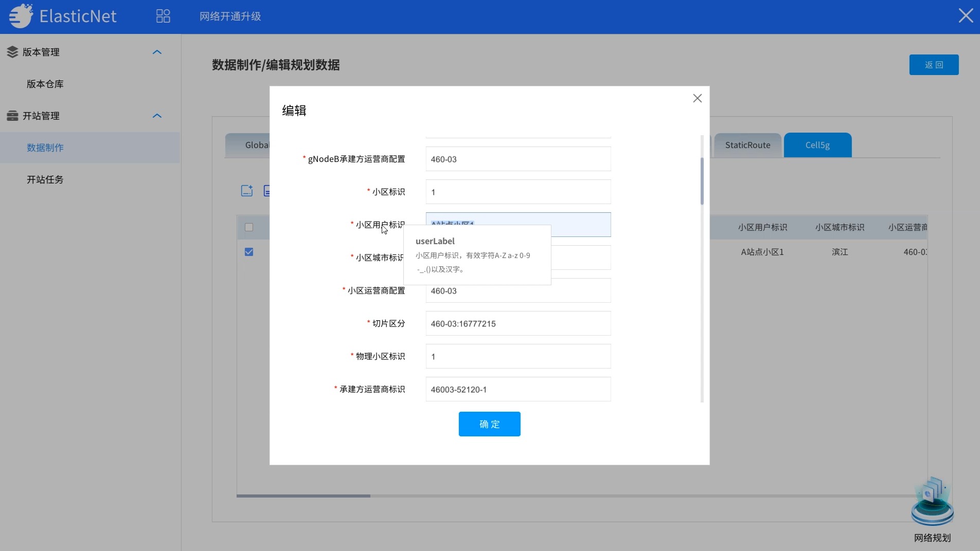Edit the gNodeB承建方运营商配置 field
980x551 pixels.
(518, 159)
